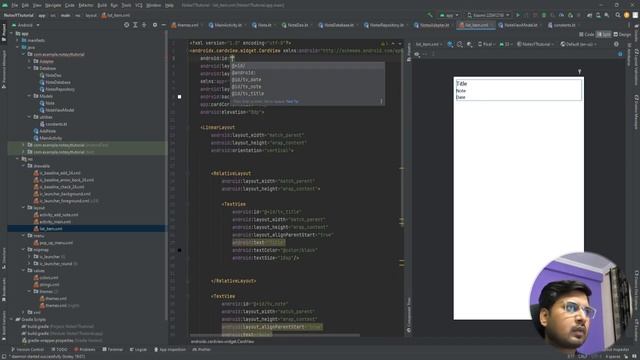Click the white color swatch in editor gutter

[x=180, y=97]
